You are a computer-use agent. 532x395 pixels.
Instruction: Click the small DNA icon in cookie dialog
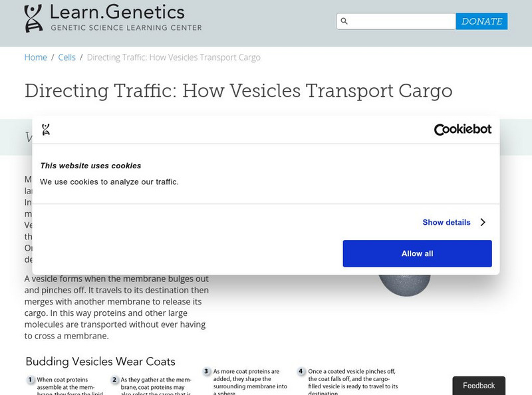point(45,130)
